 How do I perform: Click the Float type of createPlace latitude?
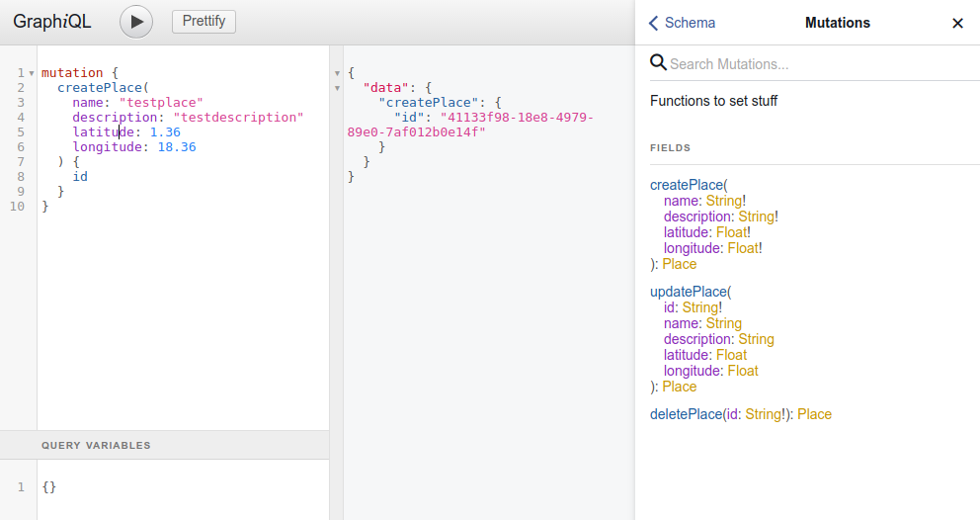(731, 232)
